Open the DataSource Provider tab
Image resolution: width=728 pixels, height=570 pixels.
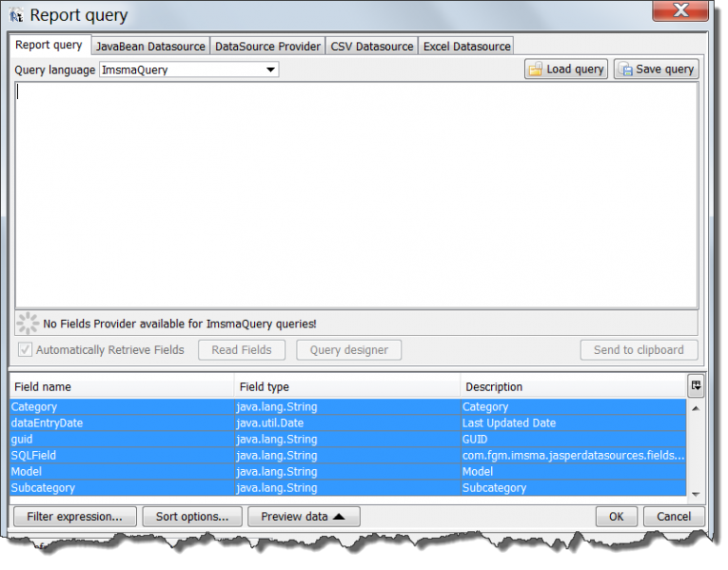pos(267,46)
